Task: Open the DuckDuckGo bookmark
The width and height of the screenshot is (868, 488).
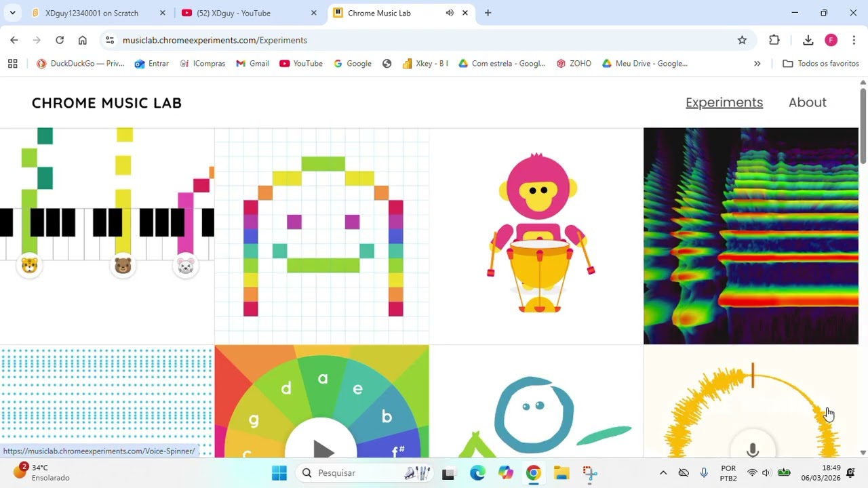Action: click(81, 64)
